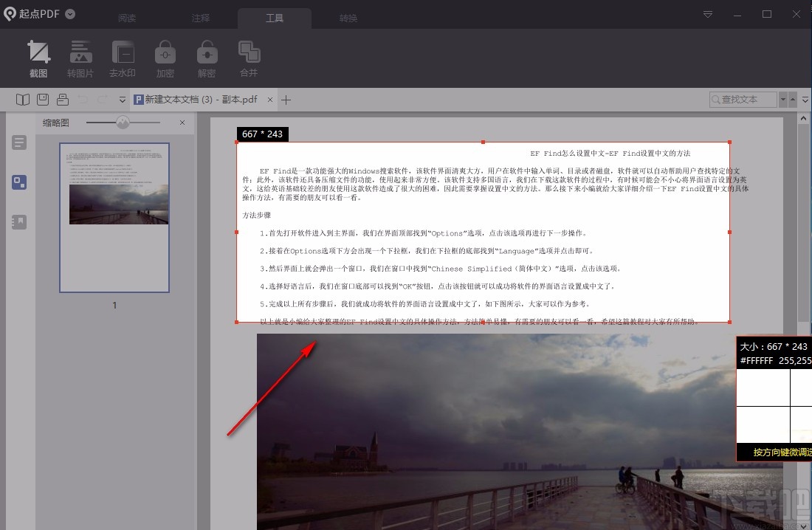Click the left-middle selection resize handle
The width and height of the screenshot is (812, 530).
click(237, 232)
